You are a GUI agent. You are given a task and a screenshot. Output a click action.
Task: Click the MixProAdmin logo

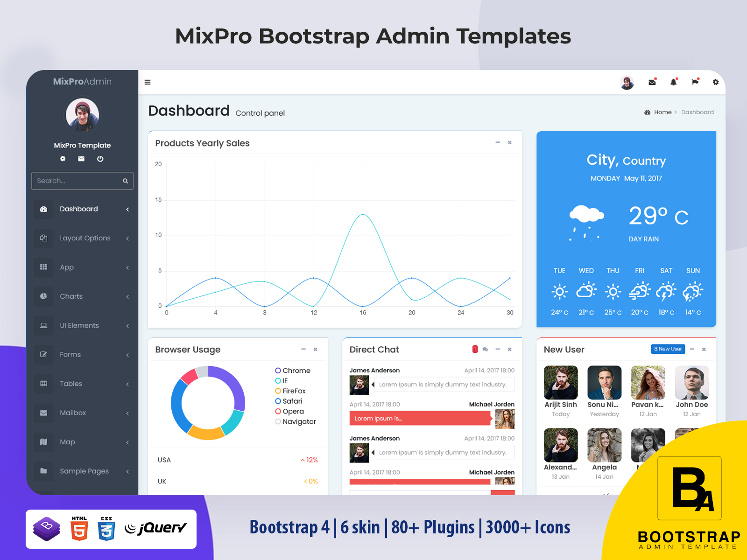click(x=82, y=81)
